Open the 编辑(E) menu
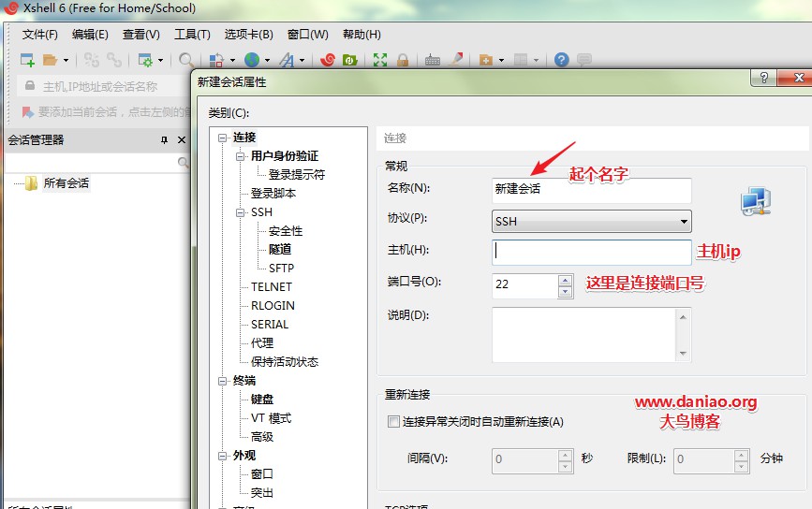 [90, 35]
